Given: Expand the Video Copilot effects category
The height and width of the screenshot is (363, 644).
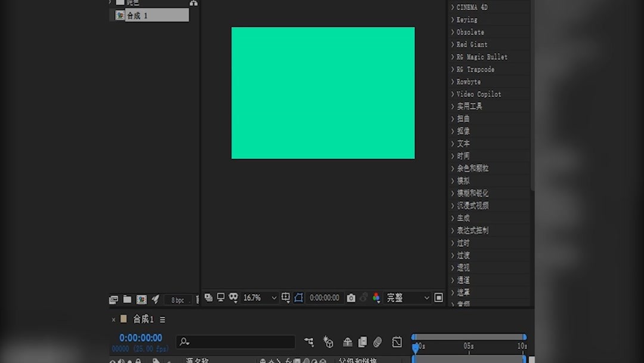Looking at the screenshot, I should point(477,94).
